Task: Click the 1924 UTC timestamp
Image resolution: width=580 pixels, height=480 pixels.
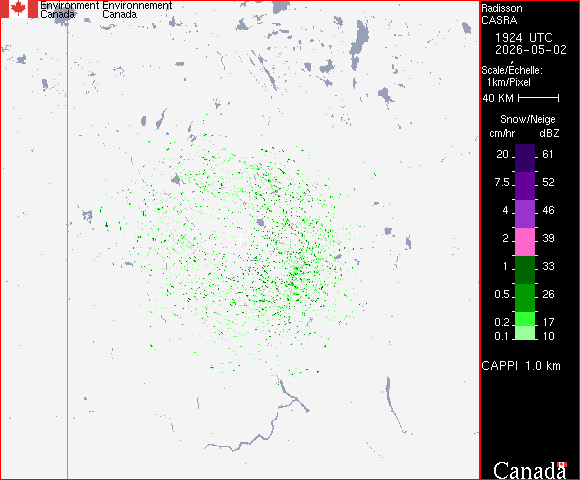Action: [524, 38]
